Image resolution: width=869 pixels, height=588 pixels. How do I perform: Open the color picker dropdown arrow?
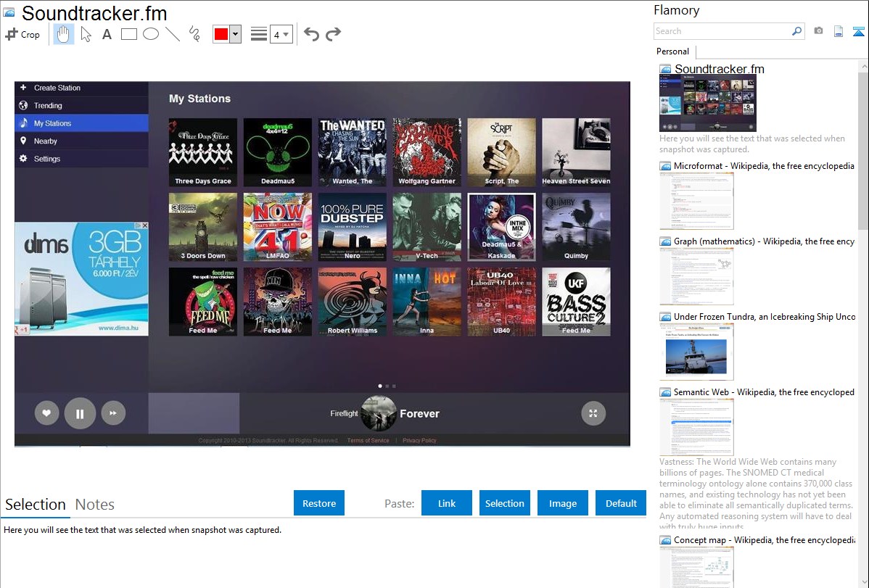point(235,34)
